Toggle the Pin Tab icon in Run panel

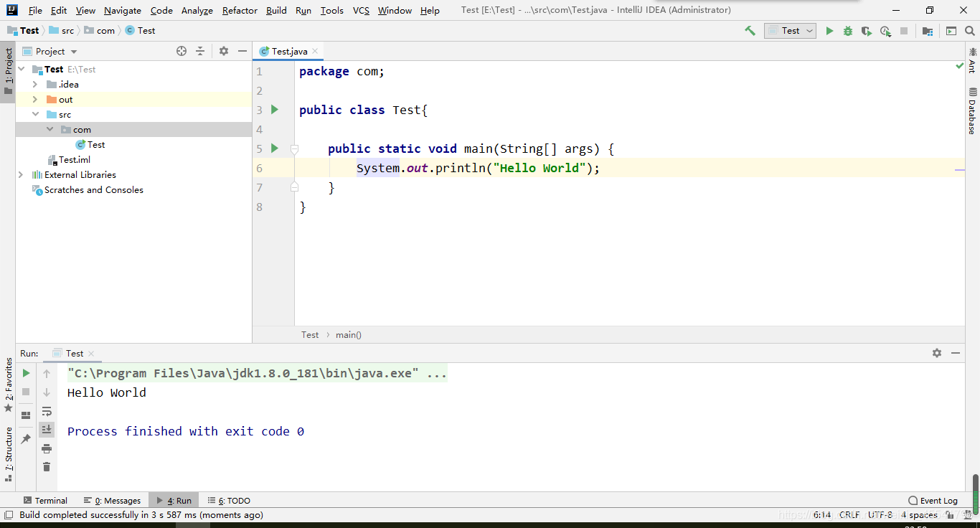pos(26,439)
